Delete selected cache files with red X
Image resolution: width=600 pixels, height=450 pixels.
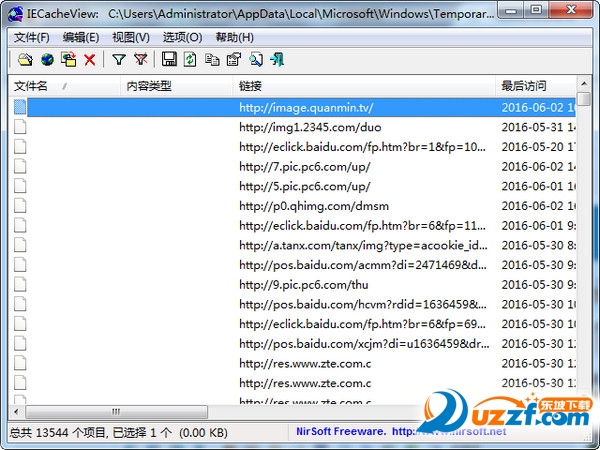coord(90,60)
